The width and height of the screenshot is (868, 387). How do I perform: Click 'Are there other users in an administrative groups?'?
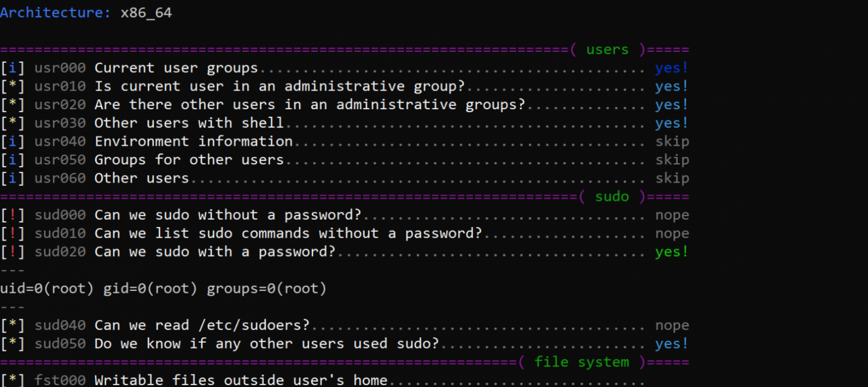tap(310, 105)
